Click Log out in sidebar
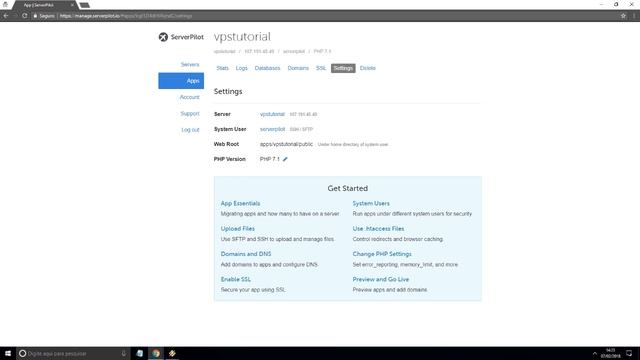Image resolution: width=640 pixels, height=360 pixels. click(190, 130)
